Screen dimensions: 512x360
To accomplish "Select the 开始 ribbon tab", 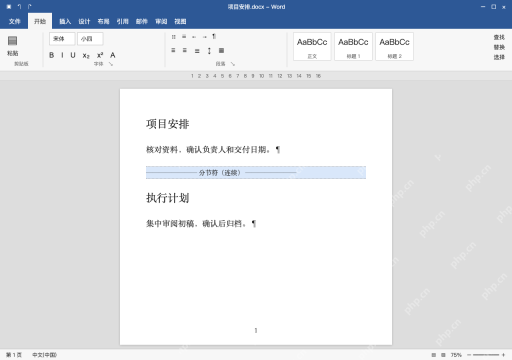I will (x=40, y=21).
